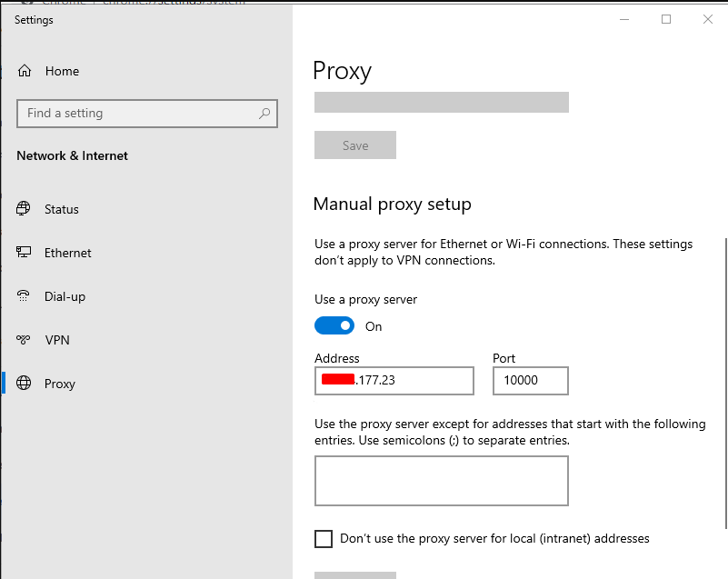
Task: Click the Ethernet monitor icon
Action: (x=24, y=252)
